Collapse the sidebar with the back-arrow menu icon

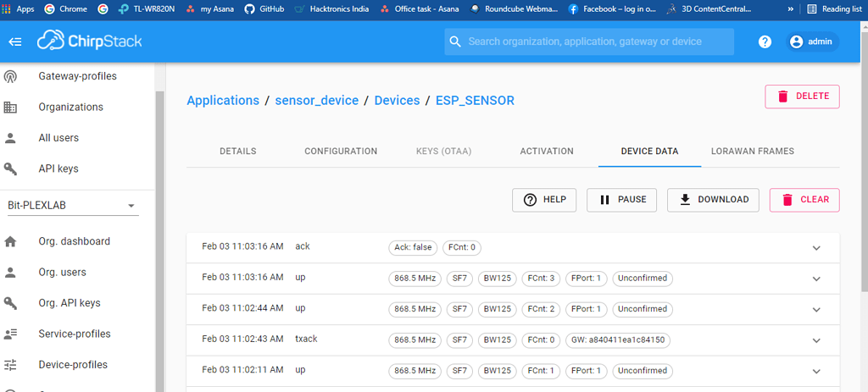pos(15,42)
